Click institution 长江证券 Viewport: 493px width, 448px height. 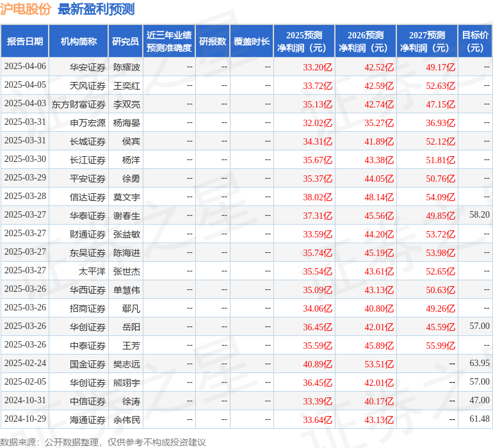click(88, 160)
